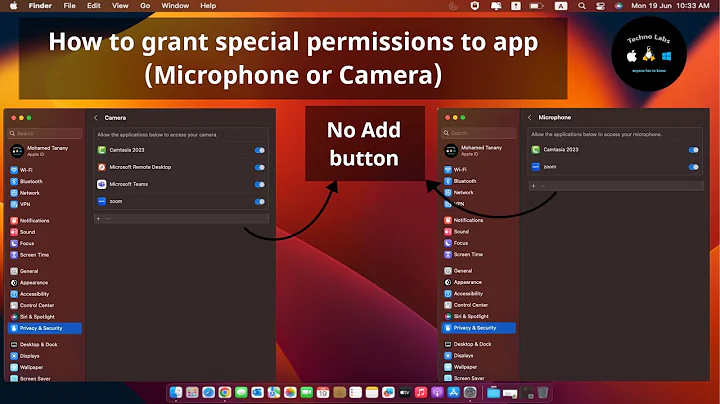Open the View menu
720x404 pixels.
(120, 6)
